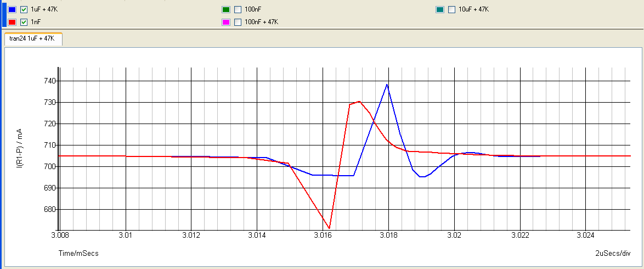Switch to the tran24 1uF + 47K tab

click(x=32, y=39)
